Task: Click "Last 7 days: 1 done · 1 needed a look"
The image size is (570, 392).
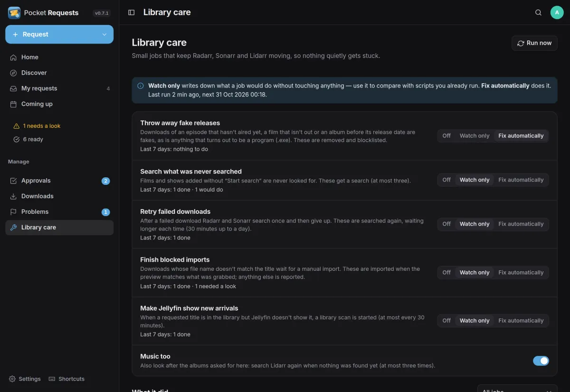Action: click(188, 287)
